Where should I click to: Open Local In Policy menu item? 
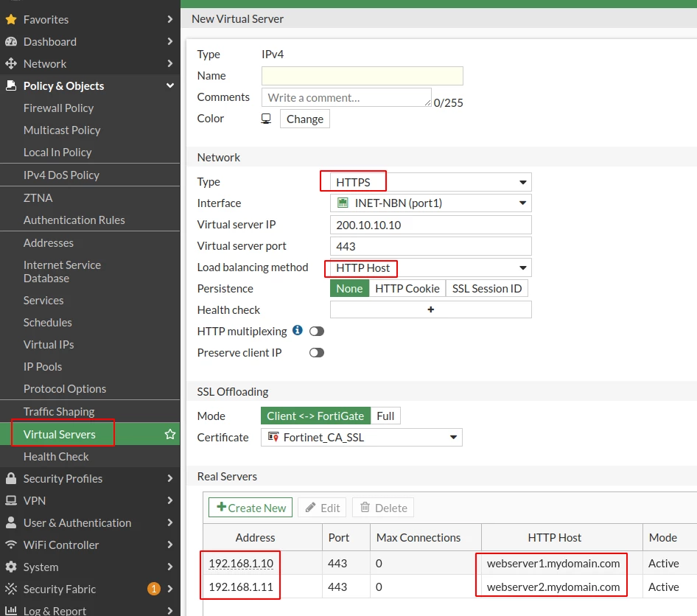(x=57, y=153)
